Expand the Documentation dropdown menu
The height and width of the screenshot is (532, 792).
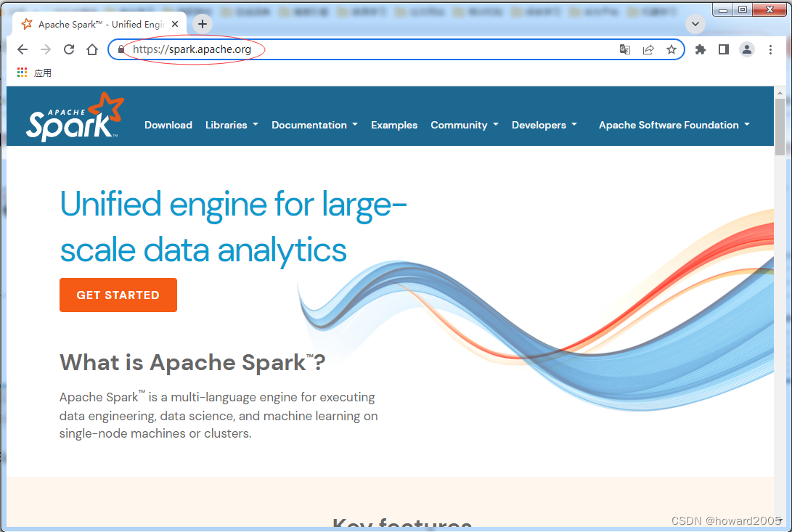point(314,125)
